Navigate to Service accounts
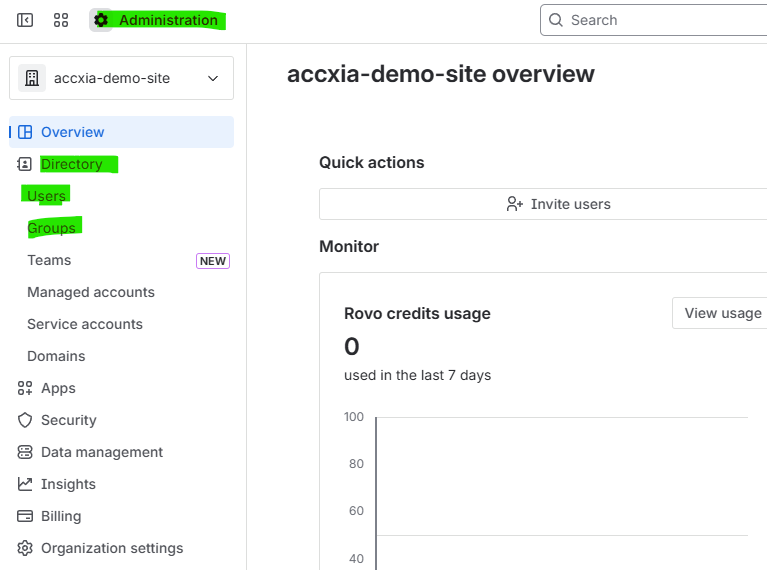 pos(85,324)
